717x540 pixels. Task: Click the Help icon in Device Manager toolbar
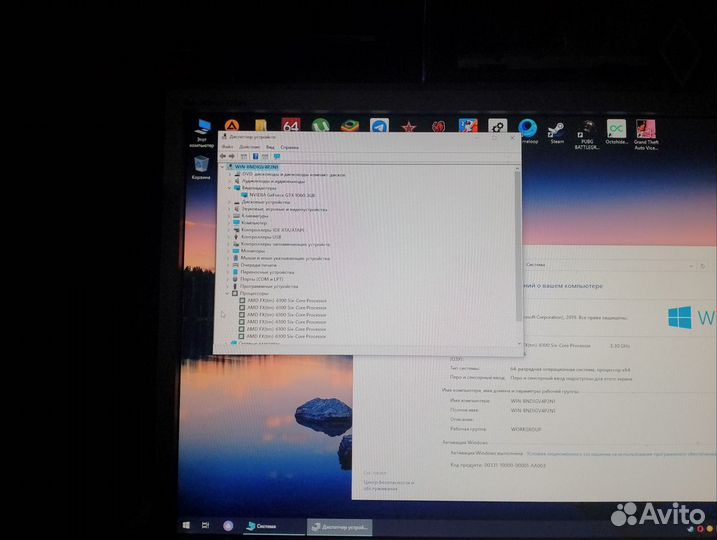click(x=256, y=156)
